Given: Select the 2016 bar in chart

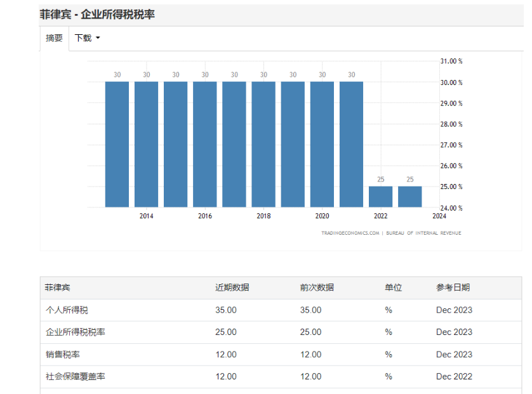Looking at the screenshot, I should [x=205, y=144].
